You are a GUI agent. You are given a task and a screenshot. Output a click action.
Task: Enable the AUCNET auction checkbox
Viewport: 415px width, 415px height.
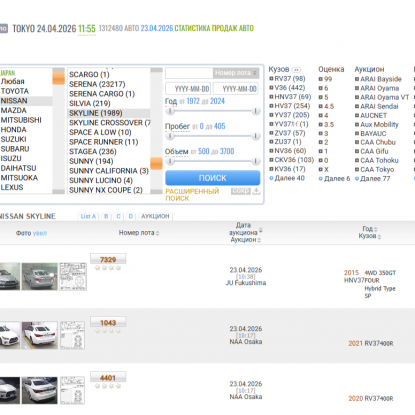pos(357,115)
